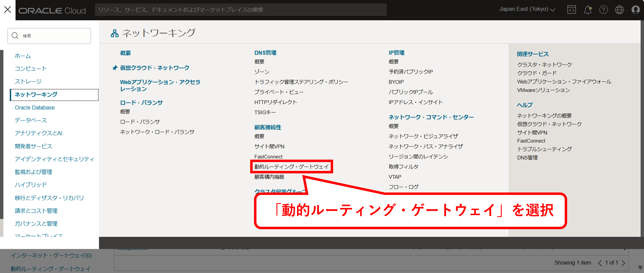Click the pin icon beside 仮想クラウド・ネットワーク

115,68
